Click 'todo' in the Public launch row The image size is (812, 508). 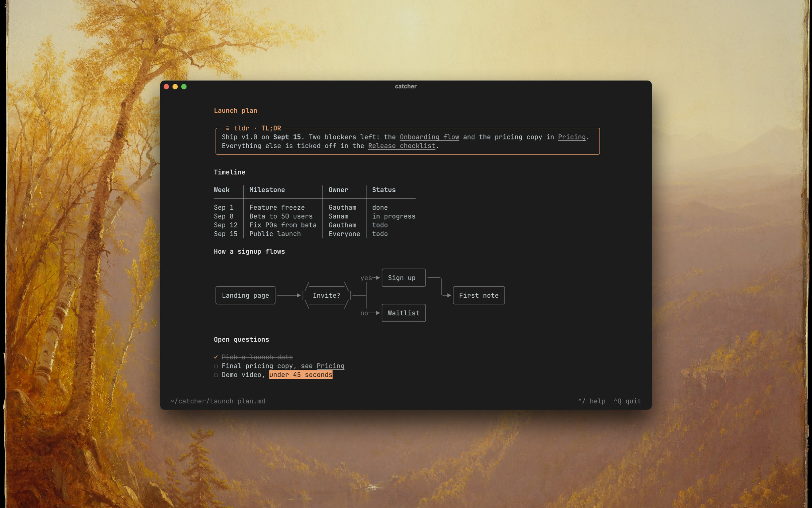pos(380,234)
